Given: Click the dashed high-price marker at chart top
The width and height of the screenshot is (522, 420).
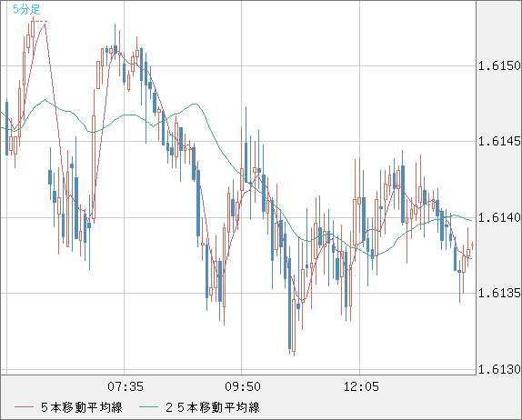Looking at the screenshot, I should tap(41, 22).
